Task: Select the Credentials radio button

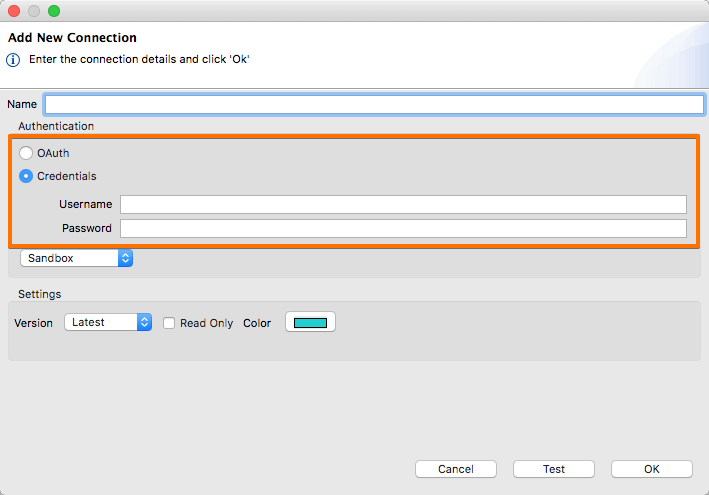Action: 26,176
